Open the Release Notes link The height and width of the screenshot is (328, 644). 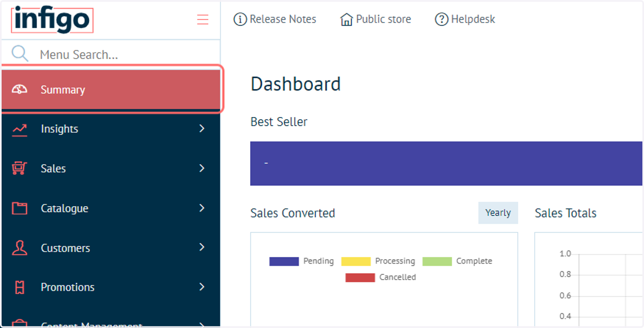tap(275, 19)
